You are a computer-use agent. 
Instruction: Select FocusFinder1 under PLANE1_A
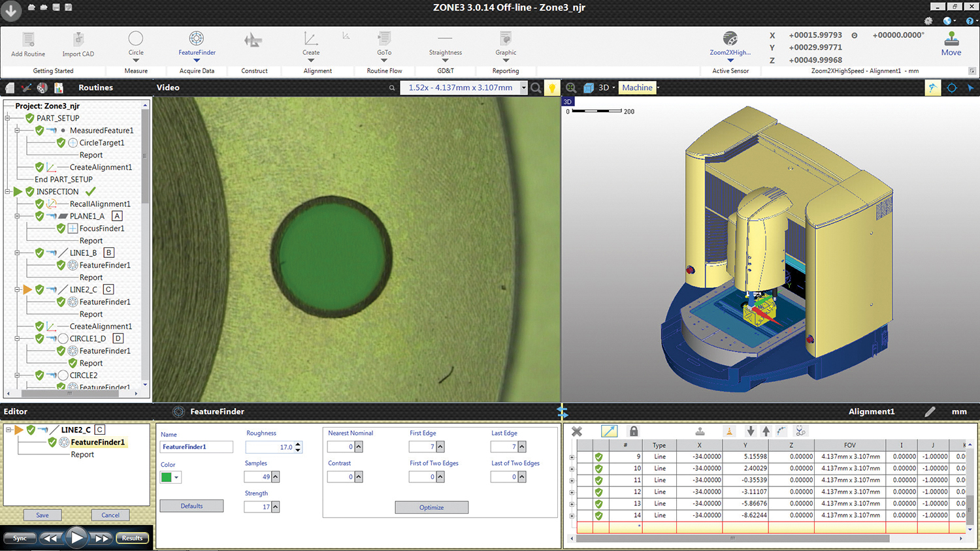point(101,228)
